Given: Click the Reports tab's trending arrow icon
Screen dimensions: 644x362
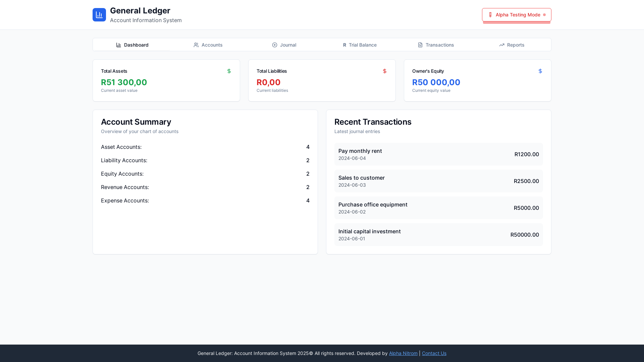Looking at the screenshot, I should tap(502, 45).
